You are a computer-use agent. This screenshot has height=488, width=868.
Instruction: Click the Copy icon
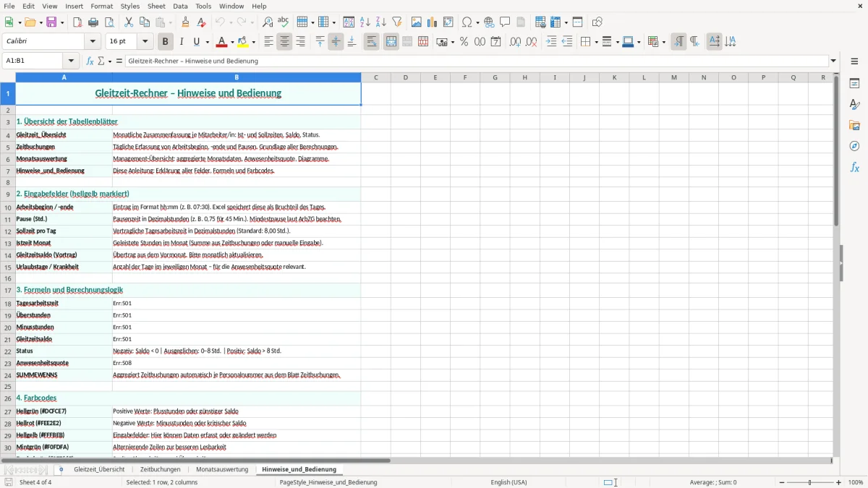click(x=144, y=22)
